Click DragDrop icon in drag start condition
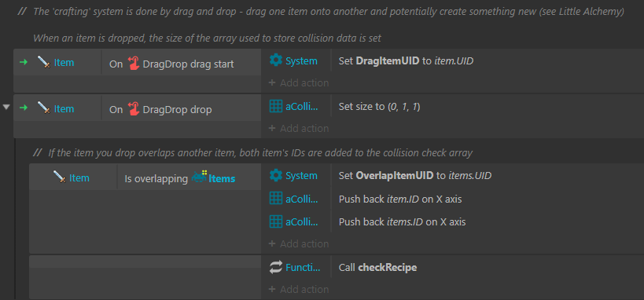The image size is (644, 300). tap(134, 64)
